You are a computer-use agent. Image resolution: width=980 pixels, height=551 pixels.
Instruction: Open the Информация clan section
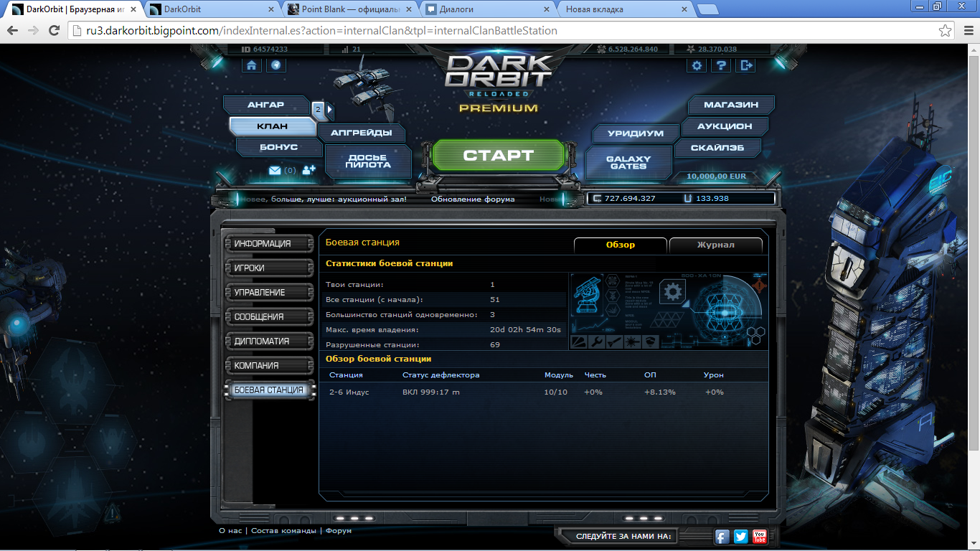click(269, 244)
